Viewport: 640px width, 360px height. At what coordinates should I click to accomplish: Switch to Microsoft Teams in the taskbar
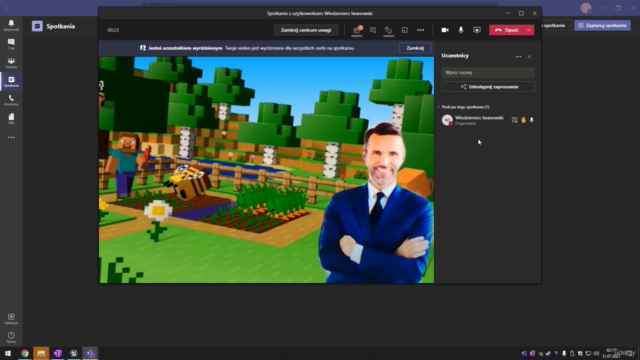pos(90,353)
